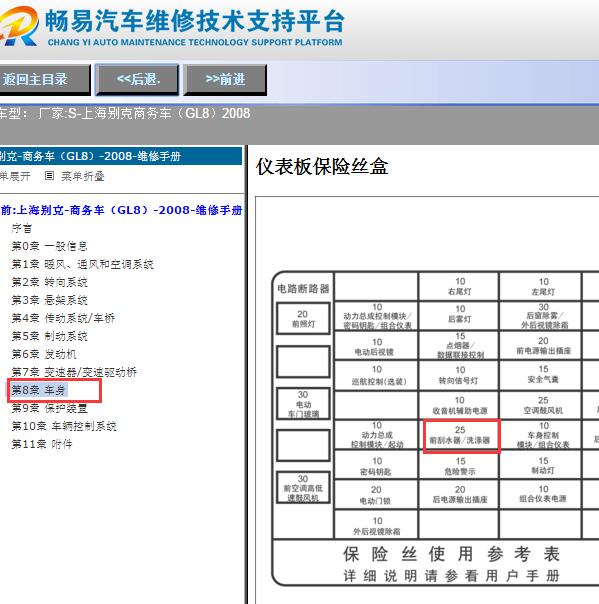Viewport: 599px width, 604px height.
Task: Open 第0章 一般信息
Action: (49, 246)
